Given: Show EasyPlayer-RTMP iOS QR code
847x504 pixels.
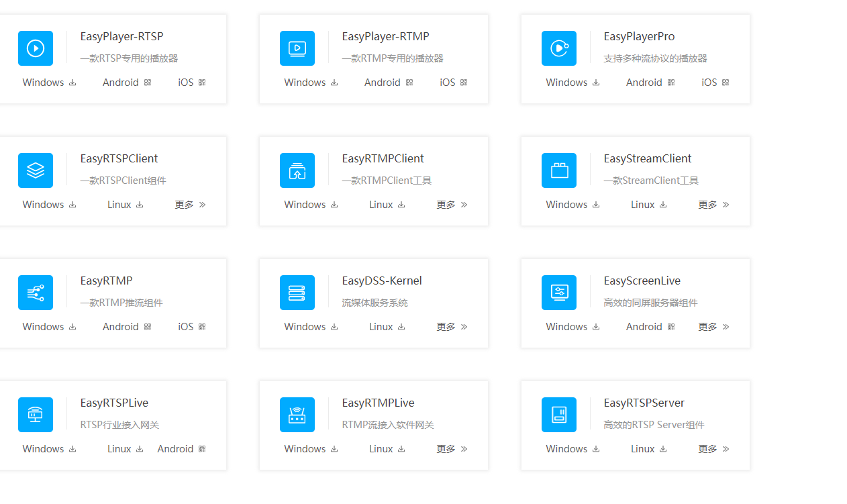Looking at the screenshot, I should [454, 83].
